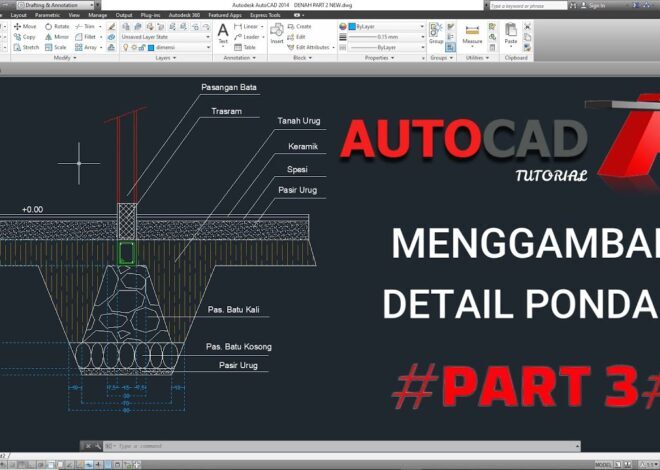Select the Move tool
Screen dimensions: 660x470
coord(25,27)
